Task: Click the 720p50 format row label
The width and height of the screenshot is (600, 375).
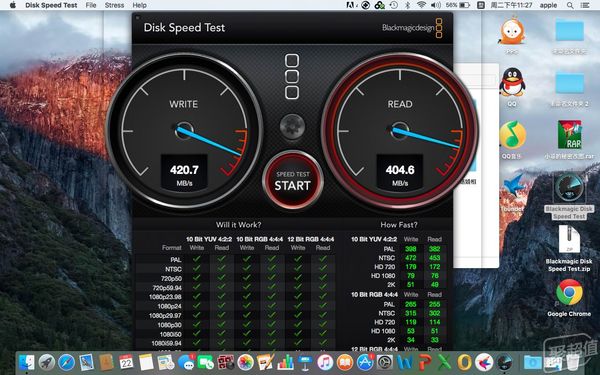Action: click(x=171, y=278)
